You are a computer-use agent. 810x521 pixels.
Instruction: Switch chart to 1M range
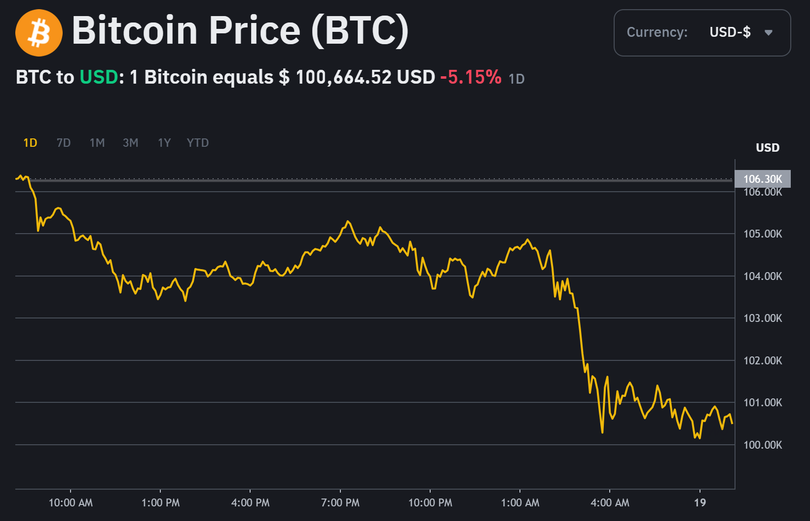97,143
